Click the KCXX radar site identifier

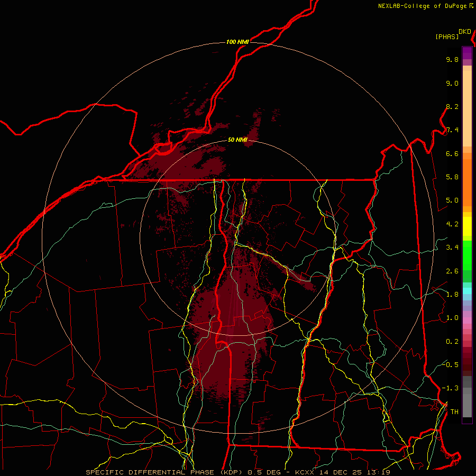coord(305,472)
